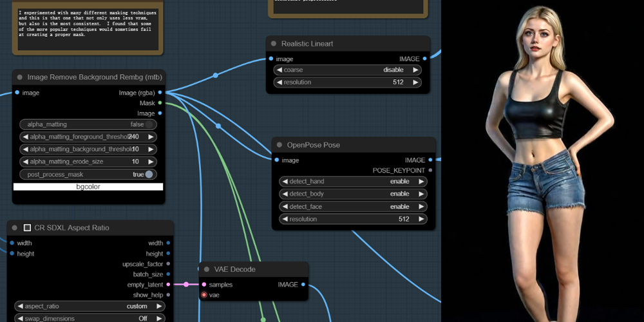Increase alpha_matting_background_threshold with right arrow
The image size is (644, 322).
[151, 149]
